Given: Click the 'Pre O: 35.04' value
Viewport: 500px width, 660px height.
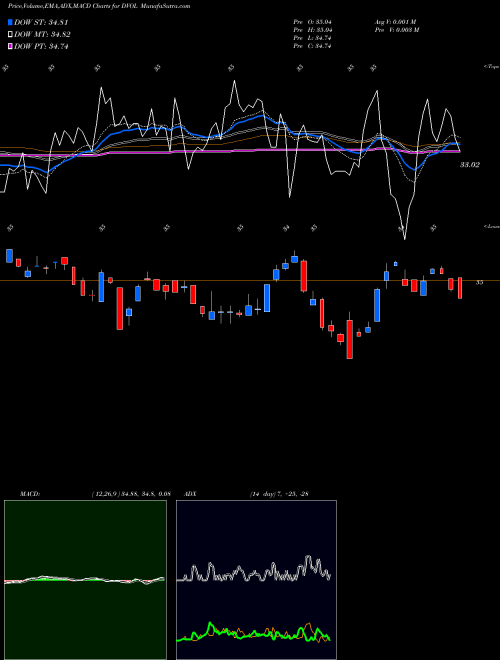Looking at the screenshot, I should 312,22.
